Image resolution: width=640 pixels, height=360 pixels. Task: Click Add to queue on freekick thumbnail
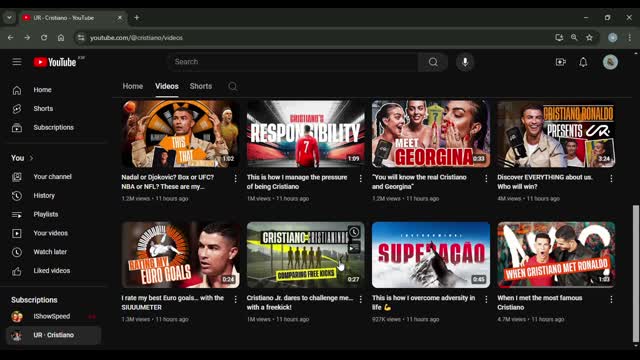[x=354, y=247]
